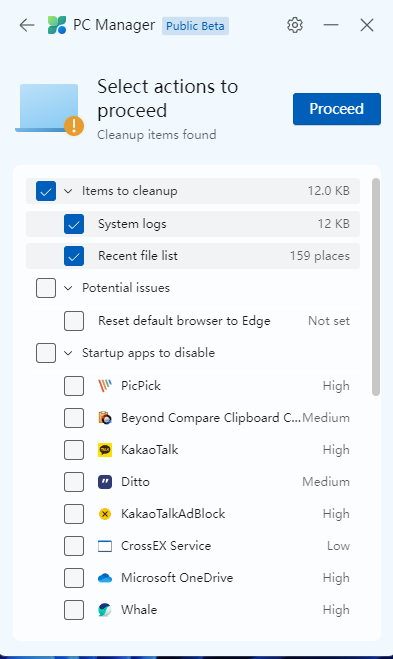Screen dimensions: 393x659
Task: Click the Microsoft OneDrive label text
Action: (177, 578)
